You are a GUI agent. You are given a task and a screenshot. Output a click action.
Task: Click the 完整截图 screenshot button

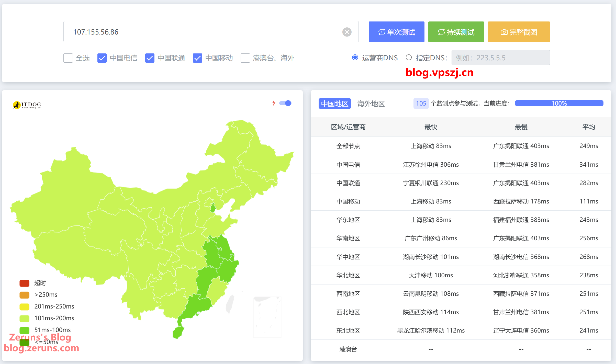point(519,32)
